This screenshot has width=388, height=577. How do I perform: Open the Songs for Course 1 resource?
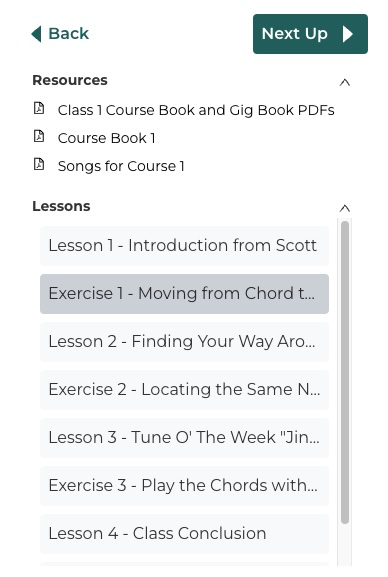click(121, 166)
